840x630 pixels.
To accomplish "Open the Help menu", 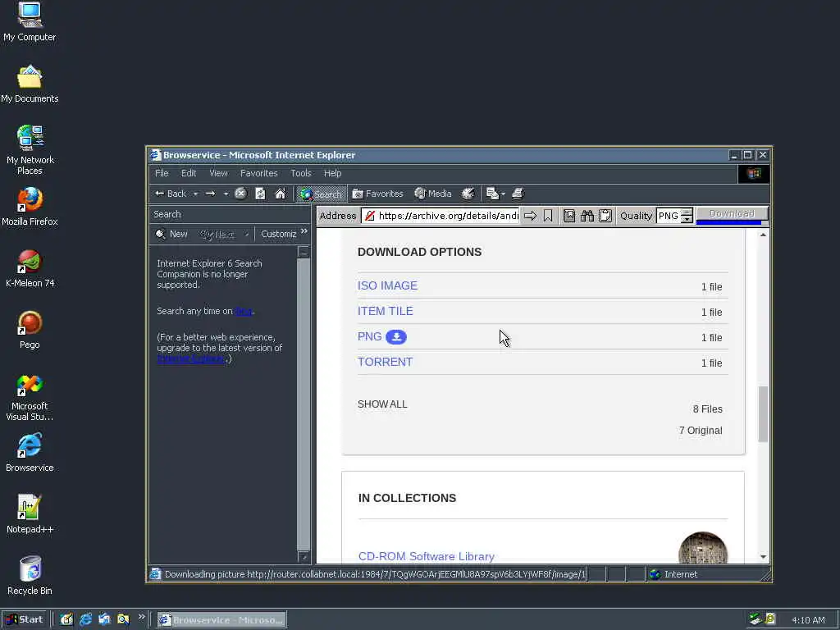I will pyautogui.click(x=333, y=173).
